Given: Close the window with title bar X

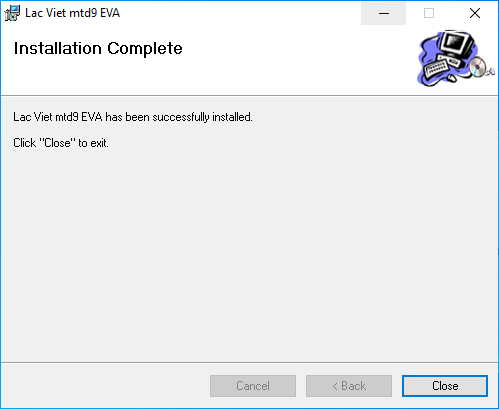Looking at the screenshot, I should coord(475,13).
